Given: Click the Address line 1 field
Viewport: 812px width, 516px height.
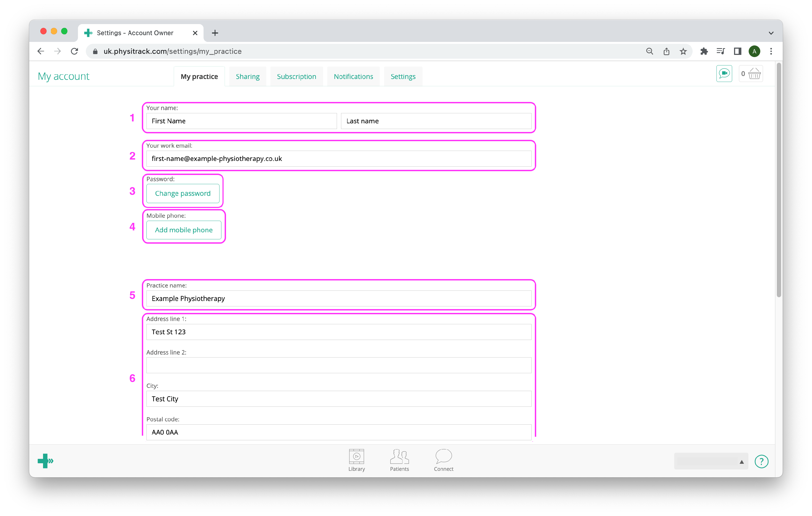Looking at the screenshot, I should pyautogui.click(x=339, y=332).
